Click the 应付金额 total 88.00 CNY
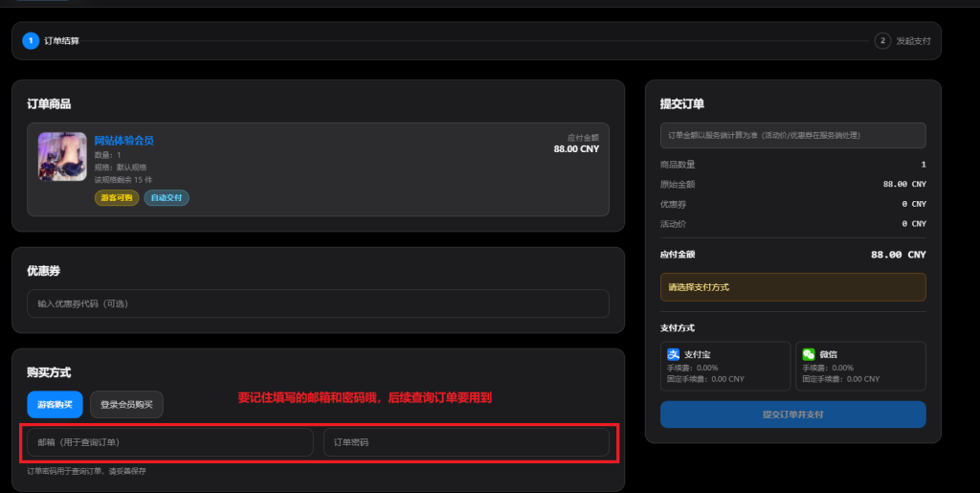 tap(898, 255)
